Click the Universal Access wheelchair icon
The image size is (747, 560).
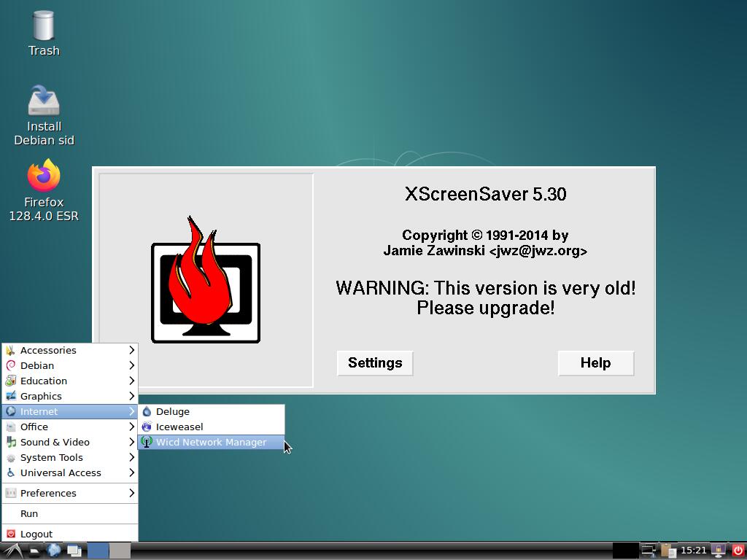(x=10, y=472)
